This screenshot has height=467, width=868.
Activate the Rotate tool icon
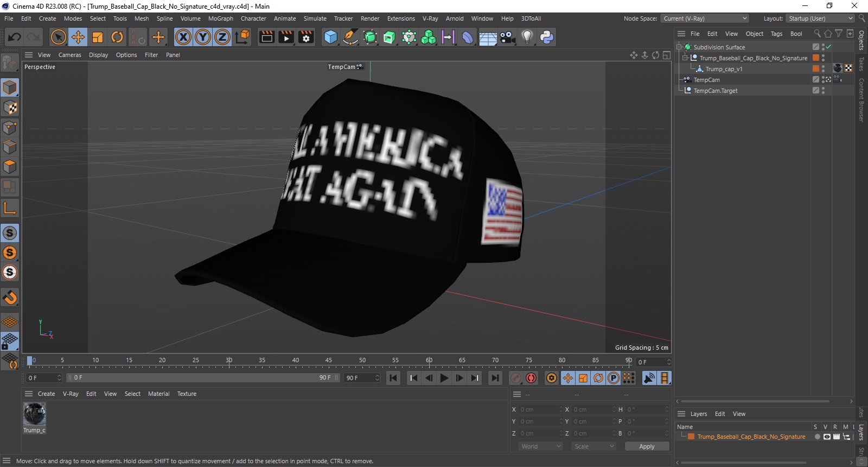[117, 37]
